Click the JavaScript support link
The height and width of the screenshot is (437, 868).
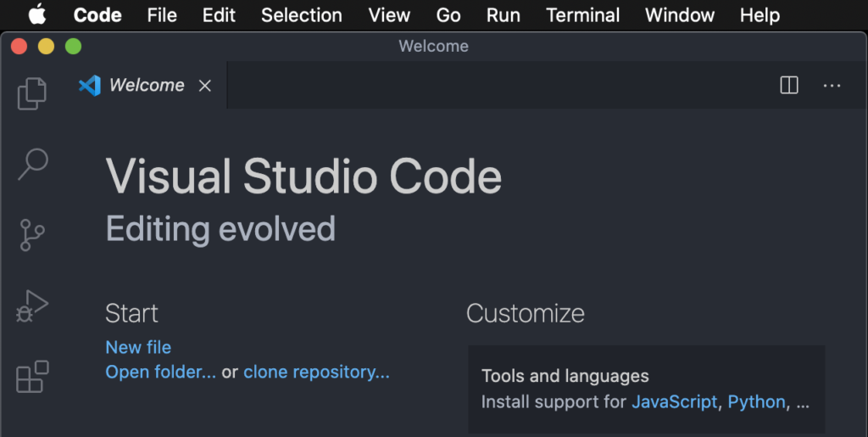tap(674, 401)
